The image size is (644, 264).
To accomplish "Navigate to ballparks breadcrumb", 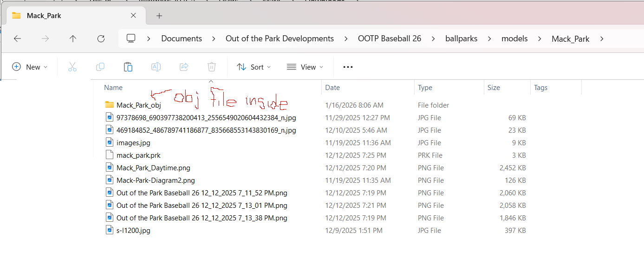I will pos(461,39).
